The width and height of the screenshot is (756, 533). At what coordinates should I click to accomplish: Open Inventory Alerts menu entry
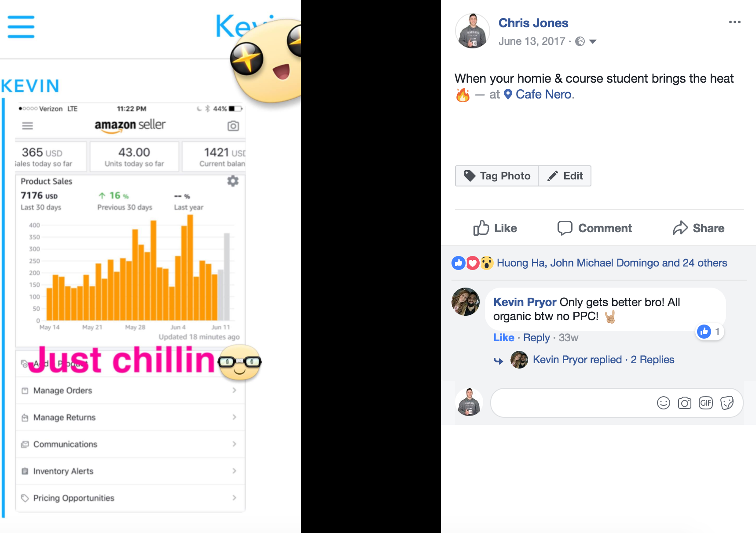tap(130, 471)
